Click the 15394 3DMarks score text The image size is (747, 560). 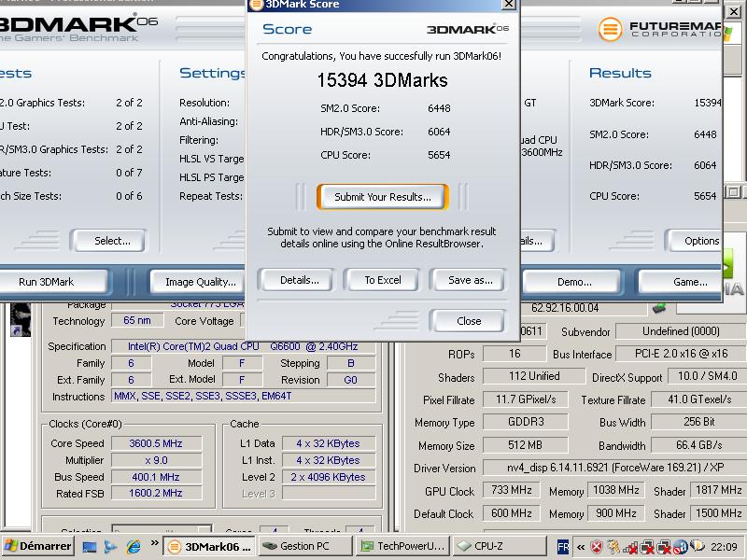pos(382,80)
